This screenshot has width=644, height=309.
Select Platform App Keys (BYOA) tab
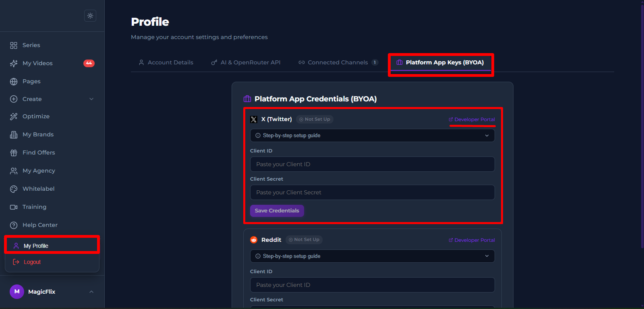[x=441, y=62]
